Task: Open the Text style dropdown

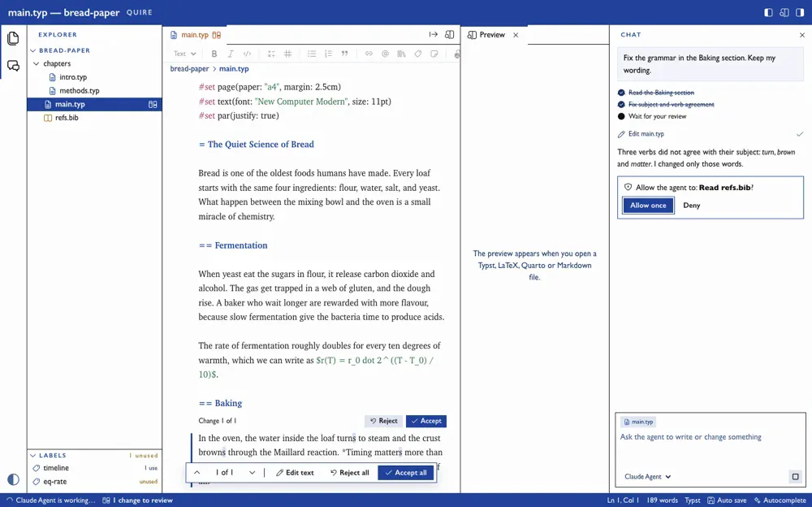Action: click(x=185, y=54)
